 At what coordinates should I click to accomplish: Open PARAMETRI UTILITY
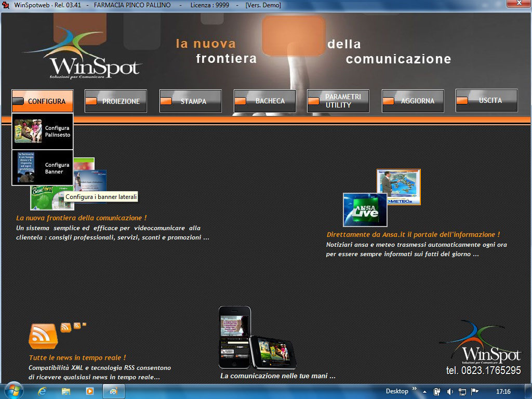point(338,101)
